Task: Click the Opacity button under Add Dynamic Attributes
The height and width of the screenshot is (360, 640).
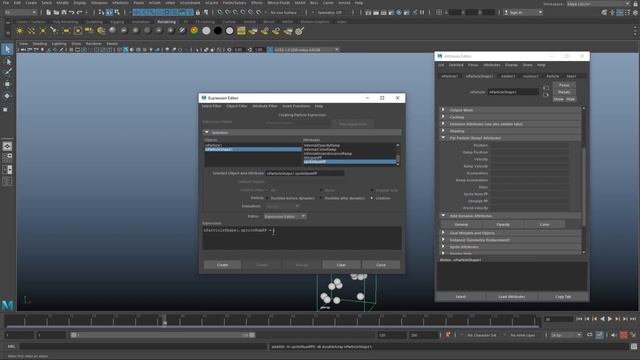Action: pyautogui.click(x=503, y=224)
